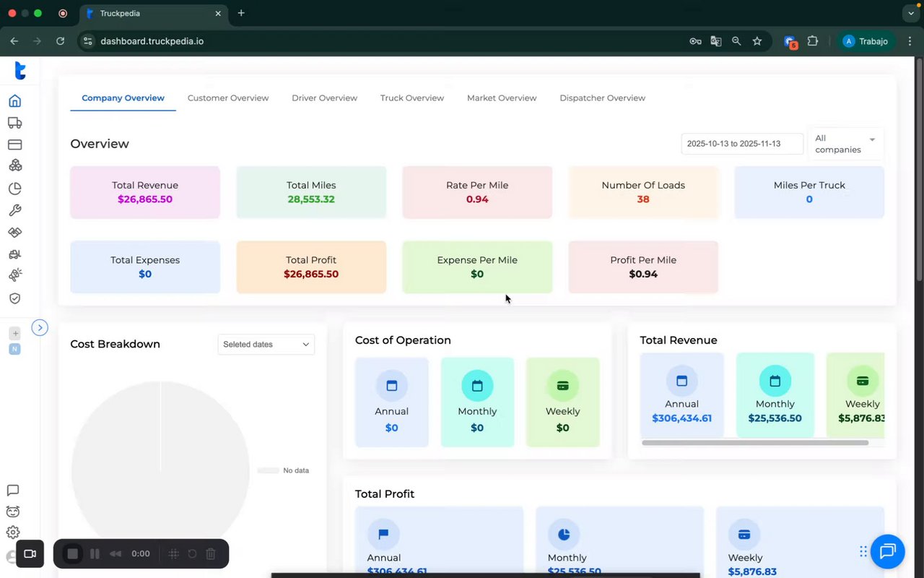924x578 pixels.
Task: Open the truck icon in the sidebar
Action: coord(14,123)
